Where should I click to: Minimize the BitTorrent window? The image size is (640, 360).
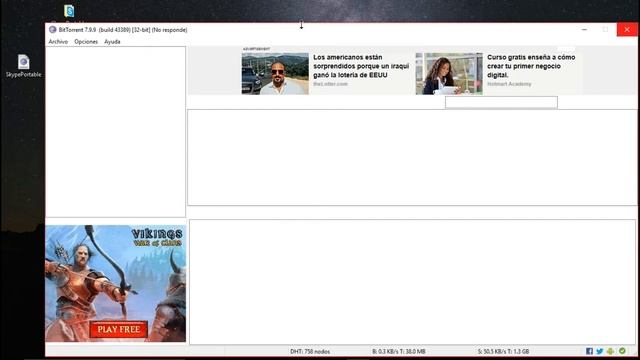click(584, 30)
